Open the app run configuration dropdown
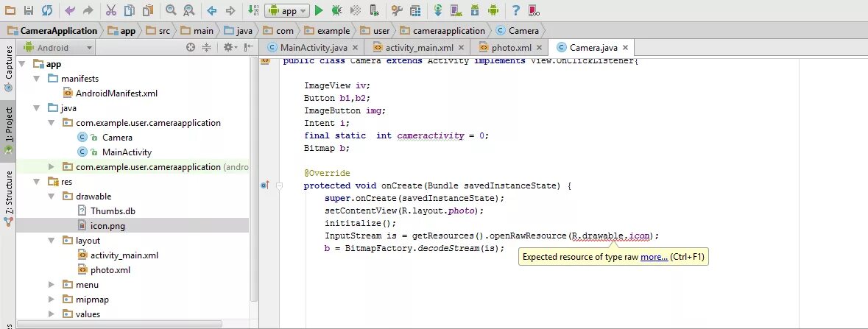Viewport: 868px width, 329px height. [286, 10]
